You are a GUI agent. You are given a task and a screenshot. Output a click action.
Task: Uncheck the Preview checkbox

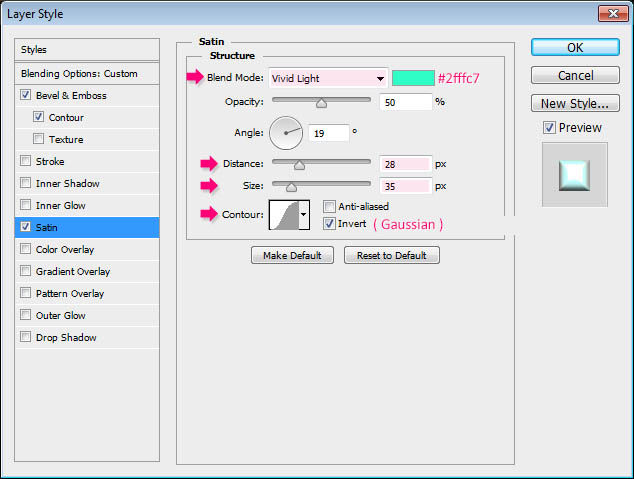tap(549, 127)
